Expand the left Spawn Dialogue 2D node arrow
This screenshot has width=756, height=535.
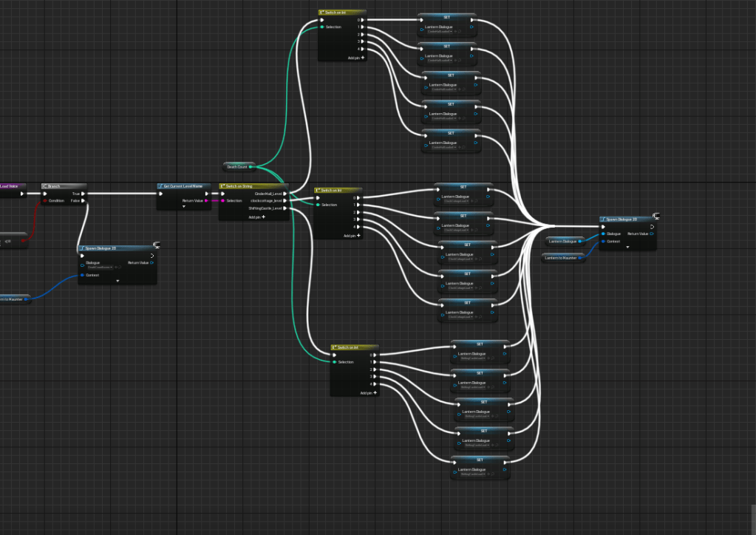click(x=117, y=281)
